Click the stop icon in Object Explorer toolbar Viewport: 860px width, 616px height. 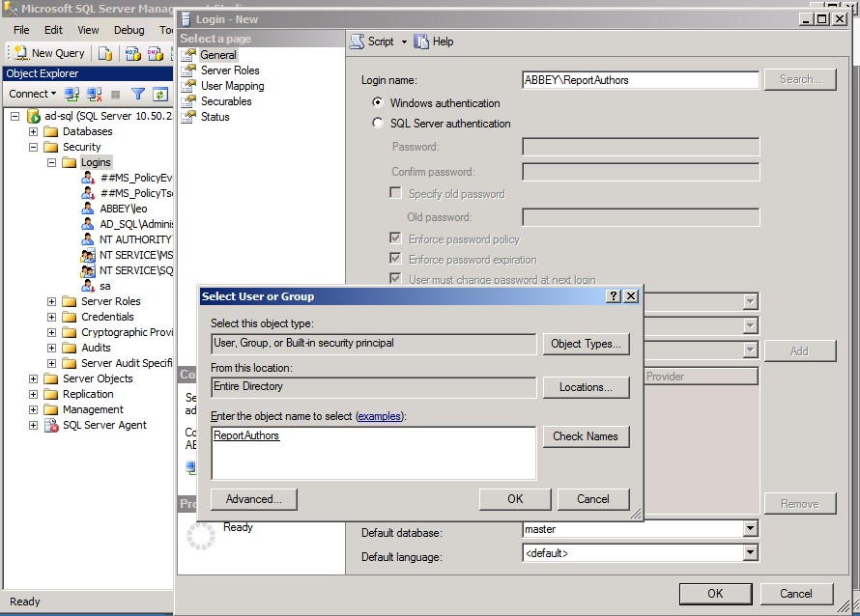click(x=115, y=95)
